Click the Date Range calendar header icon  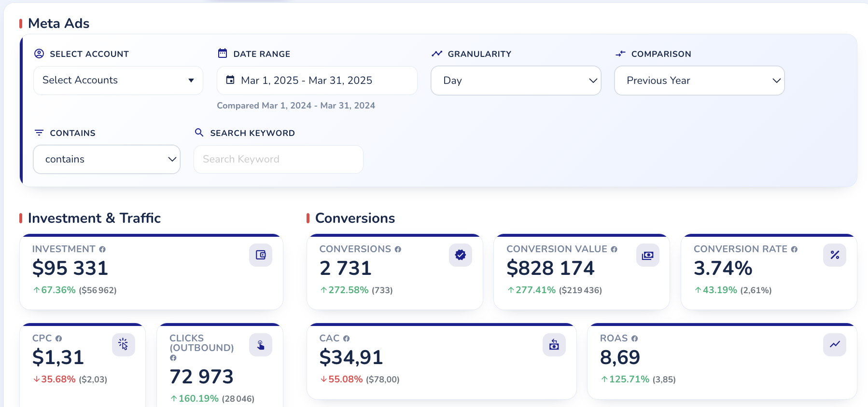223,53
